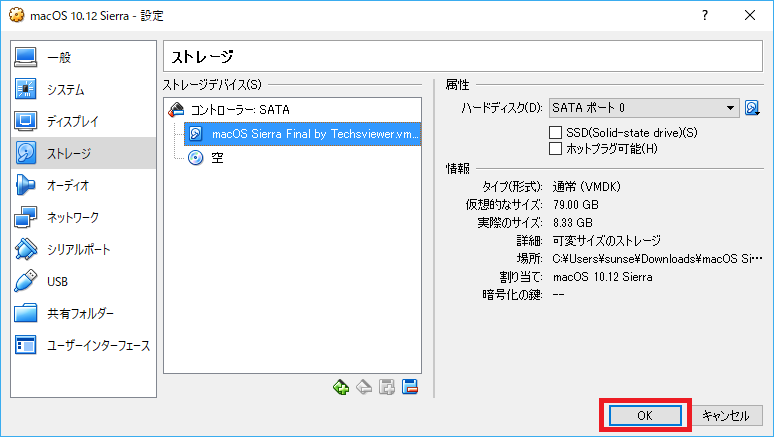Click the optical disc icon next to 空
The width and height of the screenshot is (774, 437).
tap(196, 158)
